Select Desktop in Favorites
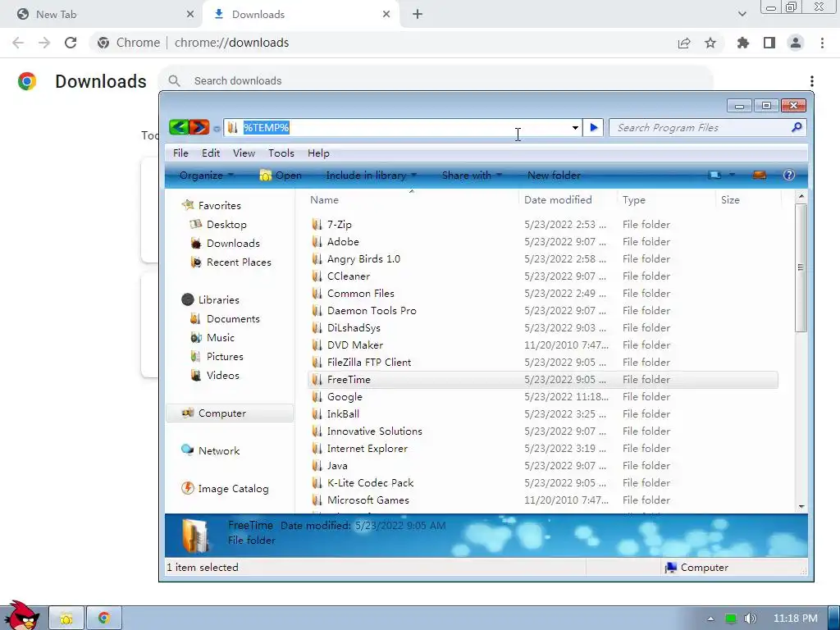The height and width of the screenshot is (630, 840). click(x=218, y=225)
